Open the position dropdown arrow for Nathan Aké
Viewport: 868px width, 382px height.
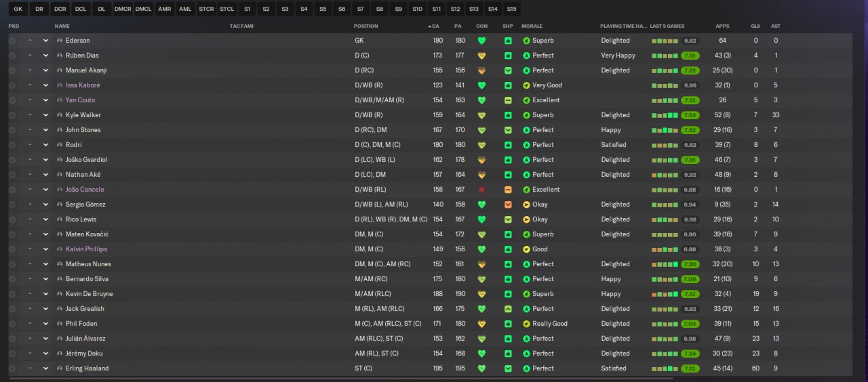click(x=45, y=175)
